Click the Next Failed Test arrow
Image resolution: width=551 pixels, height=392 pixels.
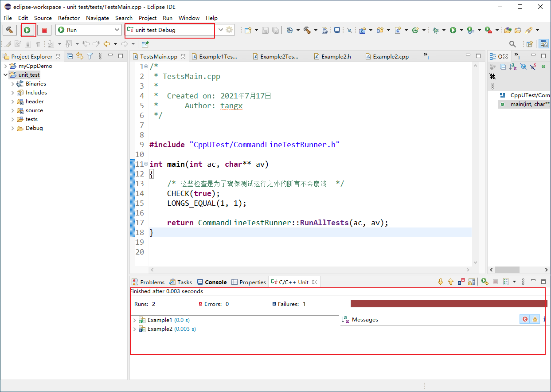(x=440, y=282)
